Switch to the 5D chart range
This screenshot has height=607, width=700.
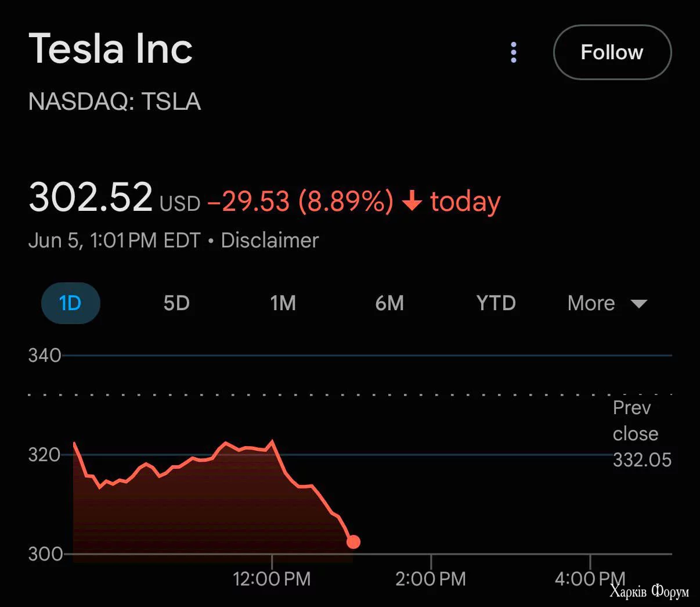[x=176, y=303]
